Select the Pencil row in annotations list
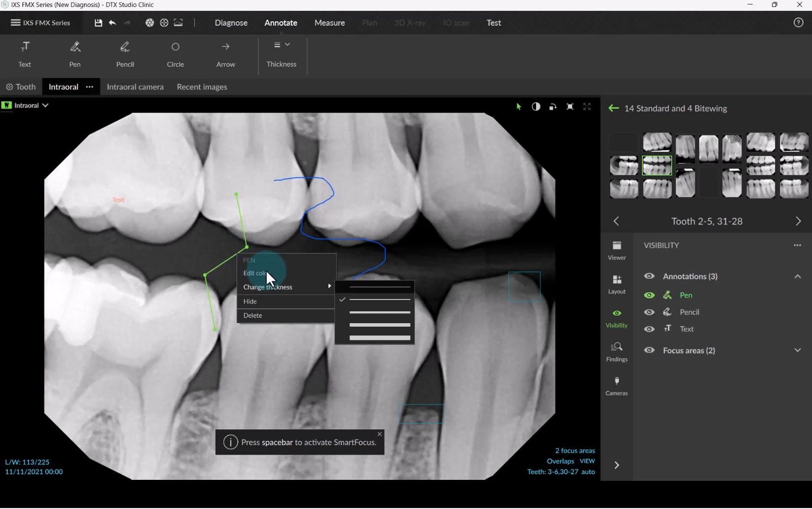Screen dimensions: 812x509 coord(689,312)
